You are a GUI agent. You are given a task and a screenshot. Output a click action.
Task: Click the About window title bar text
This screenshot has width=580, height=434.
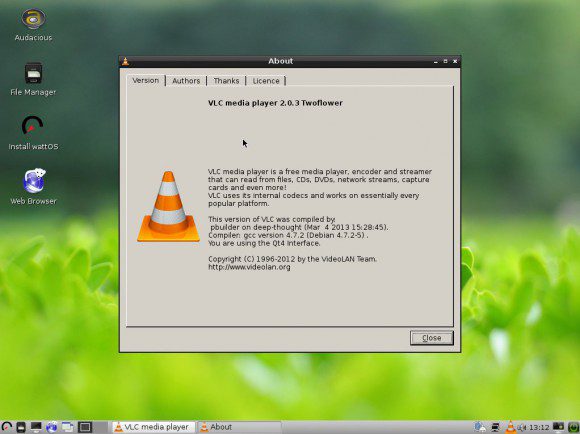click(280, 61)
